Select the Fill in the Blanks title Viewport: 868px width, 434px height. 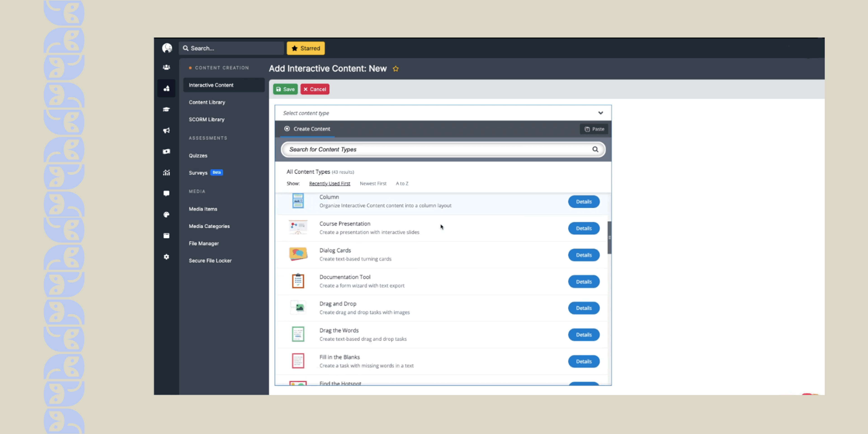click(340, 357)
